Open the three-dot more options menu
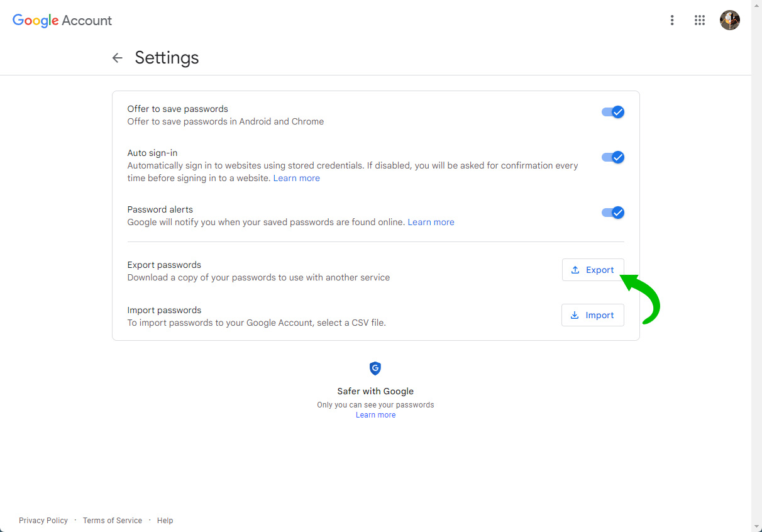Screen dimensions: 762x532 [x=672, y=20]
